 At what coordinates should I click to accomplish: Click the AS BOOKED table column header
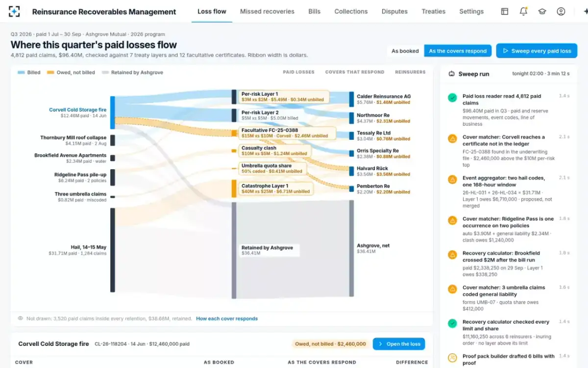coord(219,362)
